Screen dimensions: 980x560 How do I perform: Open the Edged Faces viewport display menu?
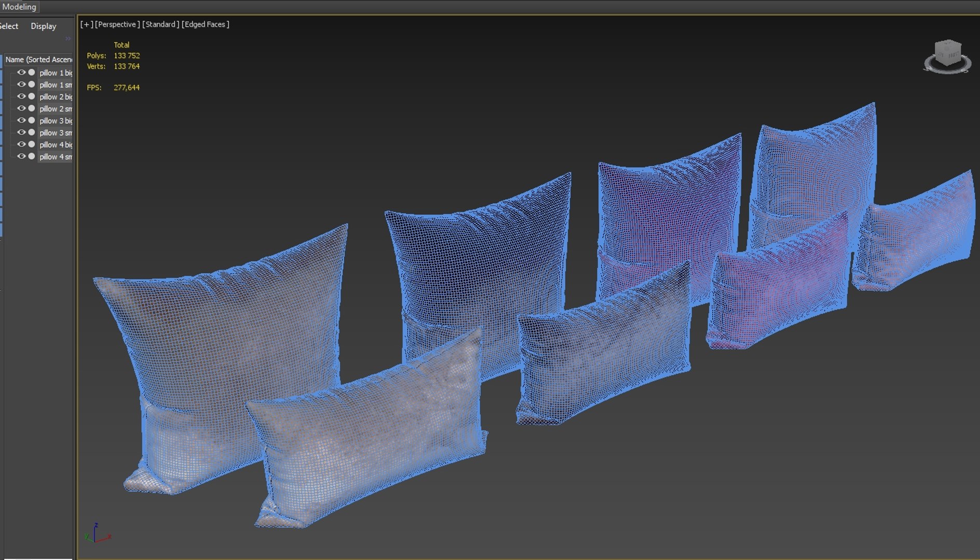205,24
